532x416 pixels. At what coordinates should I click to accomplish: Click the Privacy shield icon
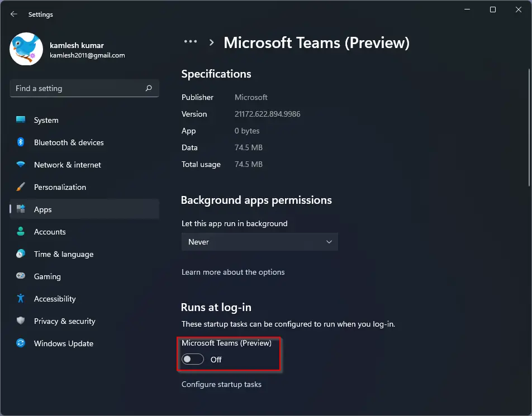click(21, 321)
